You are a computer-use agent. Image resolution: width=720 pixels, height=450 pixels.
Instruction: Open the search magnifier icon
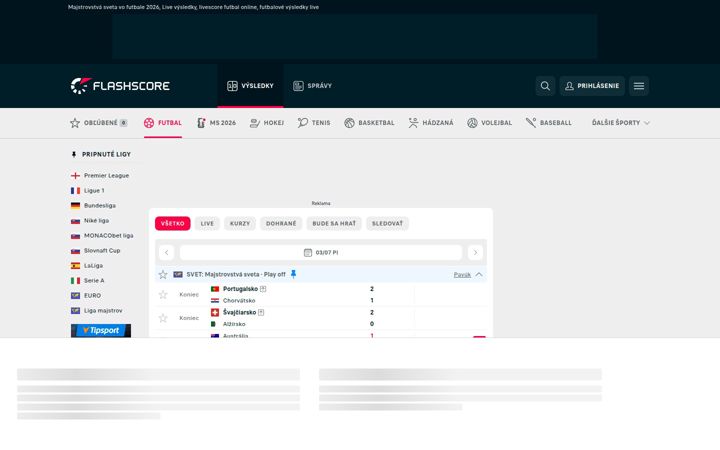point(545,86)
